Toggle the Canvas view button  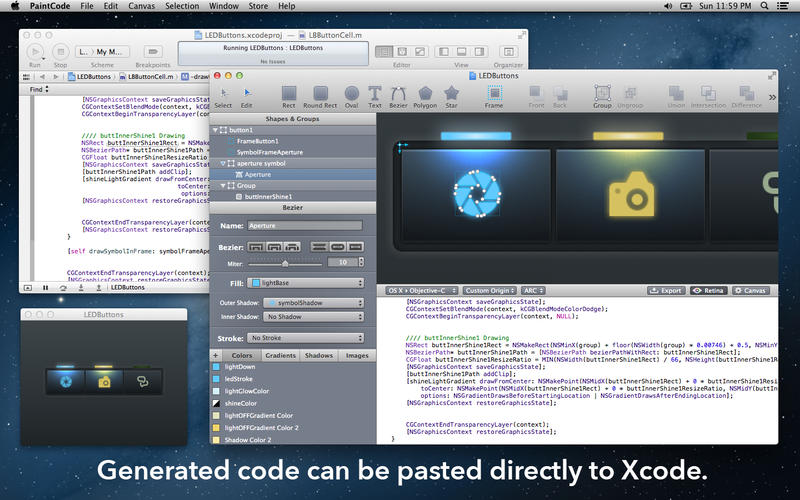tap(750, 290)
